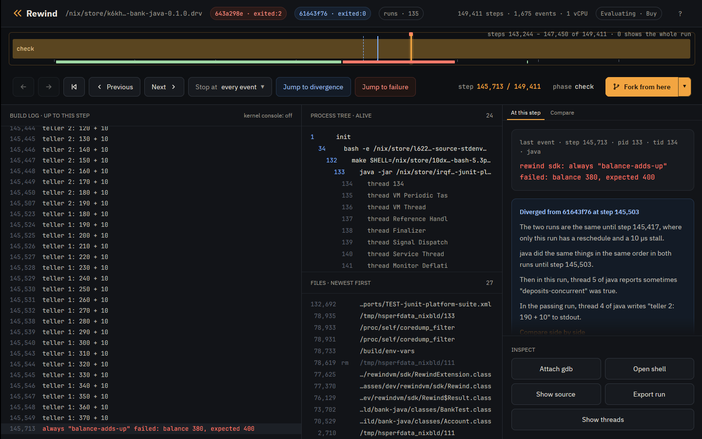This screenshot has height=439, width=702.
Task: Click log line teller 1: 280 + 10
Action: point(151,321)
